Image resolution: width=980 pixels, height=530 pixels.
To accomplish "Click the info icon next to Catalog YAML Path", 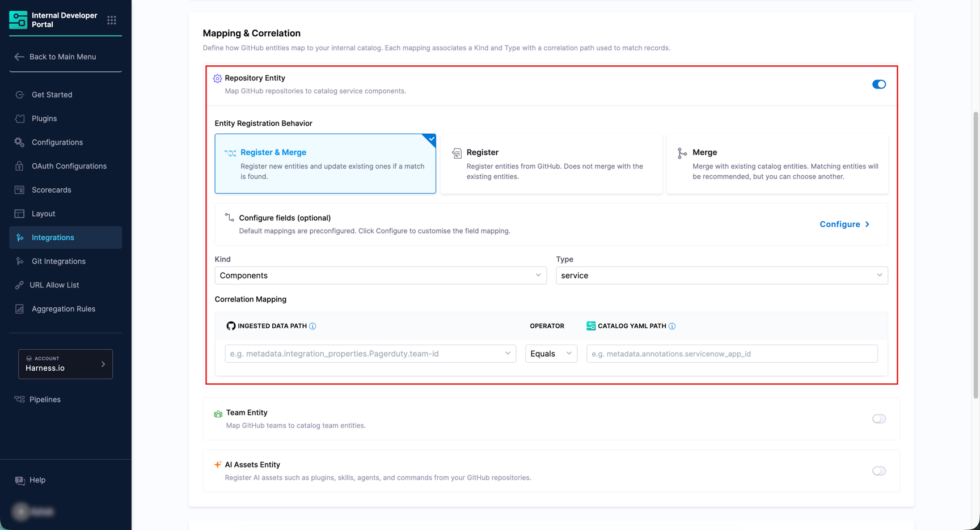I will pos(672,327).
